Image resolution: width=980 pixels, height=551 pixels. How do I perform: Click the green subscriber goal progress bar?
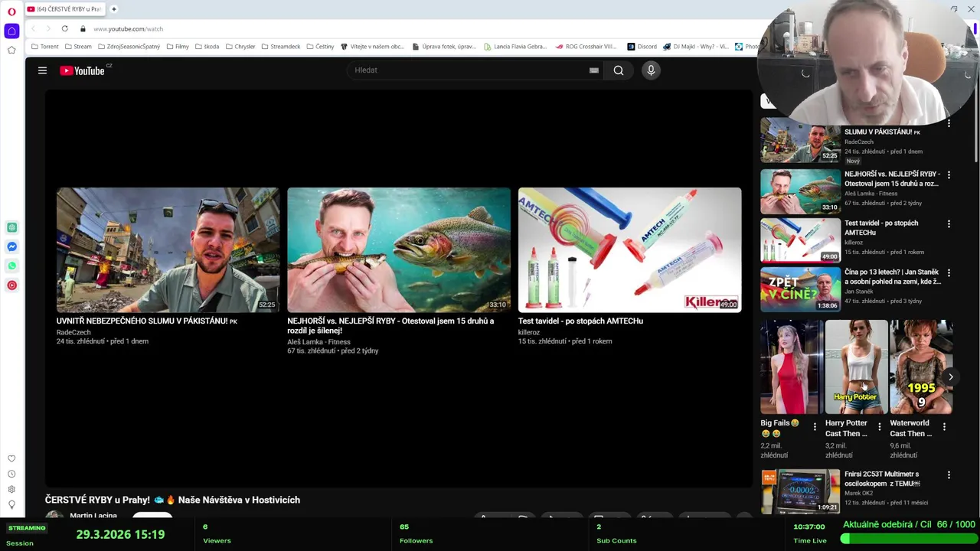click(x=909, y=539)
